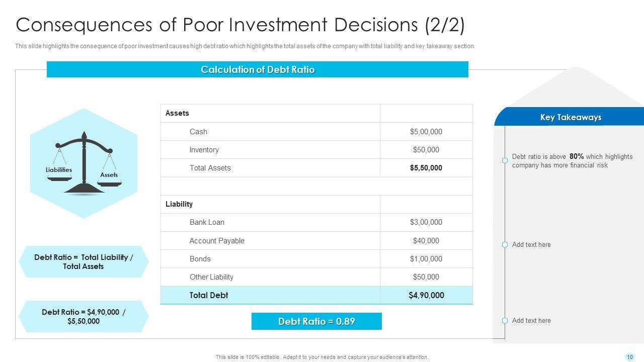Click the last 'Add text here' placeholder
The image size is (644, 362).
click(x=531, y=321)
